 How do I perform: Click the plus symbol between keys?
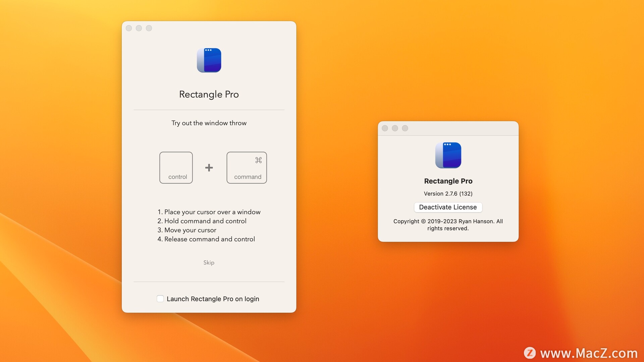coord(208,167)
